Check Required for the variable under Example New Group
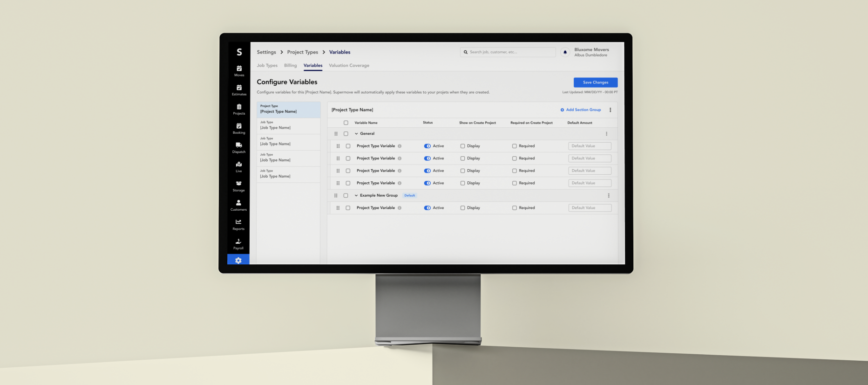Screen dimensions: 868x385 click(x=515, y=208)
